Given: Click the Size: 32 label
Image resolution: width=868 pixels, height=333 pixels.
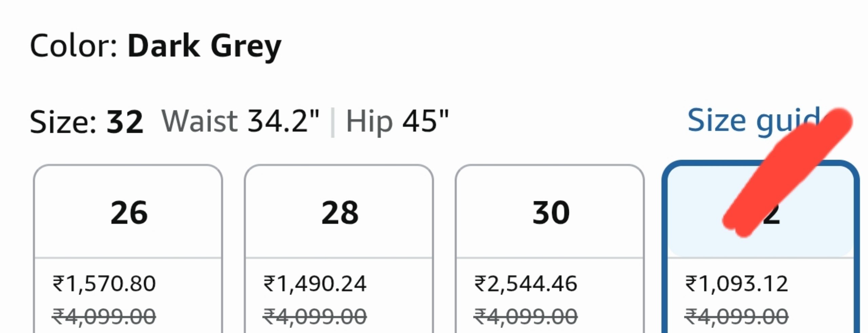Looking at the screenshot, I should pyautogui.click(x=86, y=122).
